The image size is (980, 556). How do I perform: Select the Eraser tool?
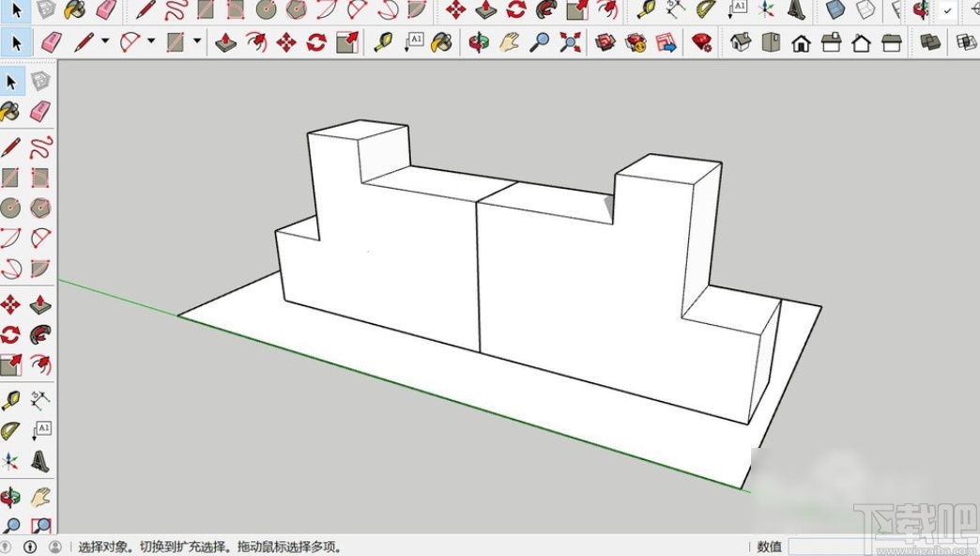[52, 42]
